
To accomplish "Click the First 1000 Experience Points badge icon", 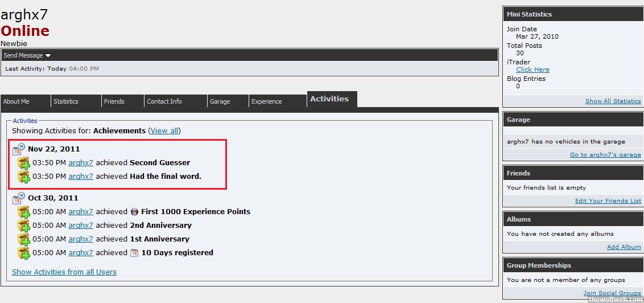I will (134, 211).
